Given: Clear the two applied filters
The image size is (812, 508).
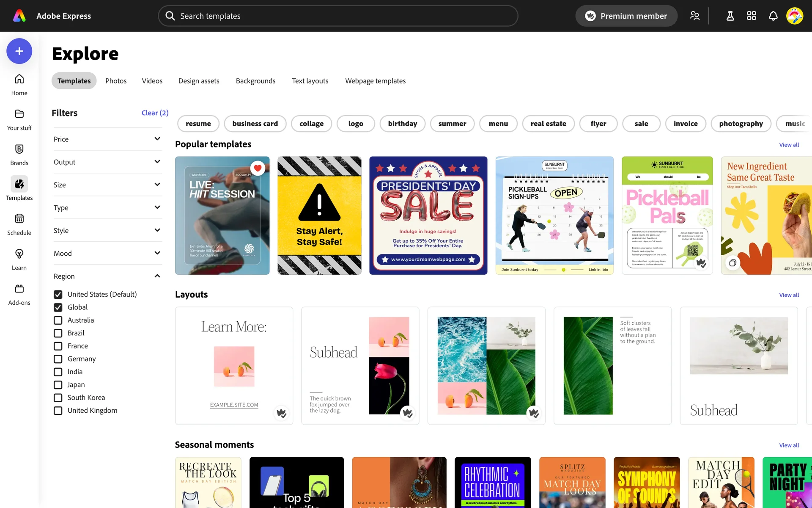Looking at the screenshot, I should coord(155,113).
